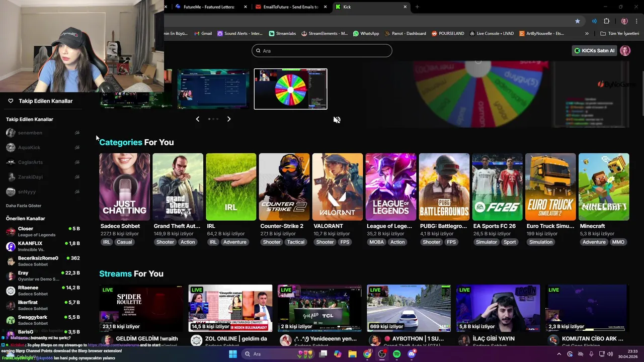The image size is (644, 362).
Task: Expand more bookmarks chevron
Action: click(587, 33)
